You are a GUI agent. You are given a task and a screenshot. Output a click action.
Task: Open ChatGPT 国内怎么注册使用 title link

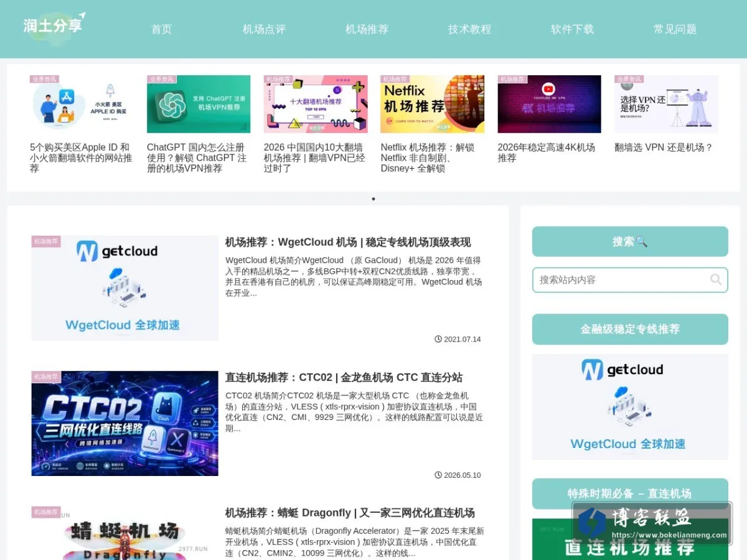(x=197, y=158)
